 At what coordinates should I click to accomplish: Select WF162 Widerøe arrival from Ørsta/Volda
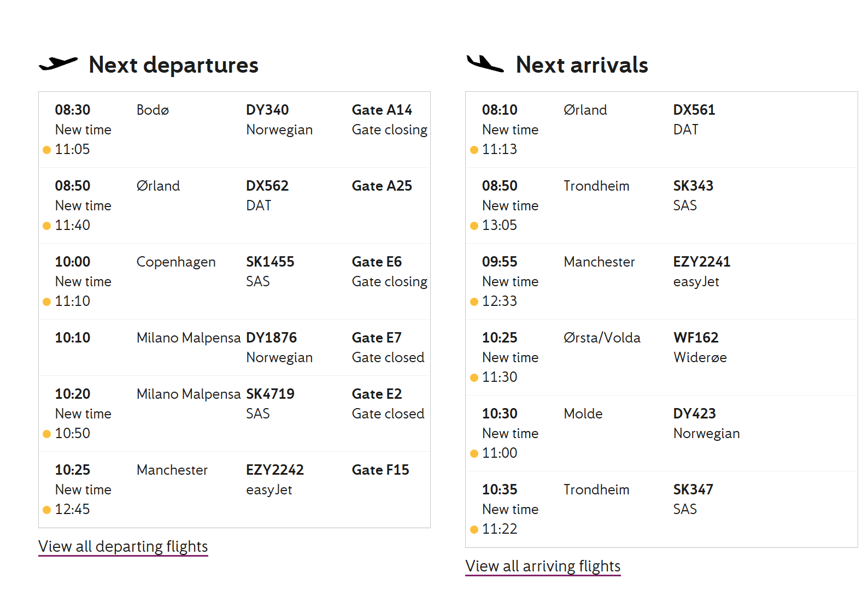(x=661, y=357)
